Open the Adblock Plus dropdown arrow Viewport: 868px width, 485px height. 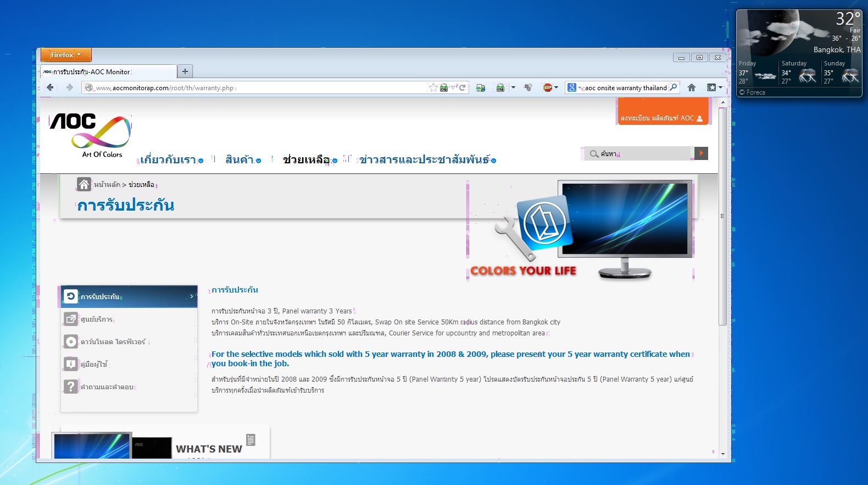tap(556, 87)
